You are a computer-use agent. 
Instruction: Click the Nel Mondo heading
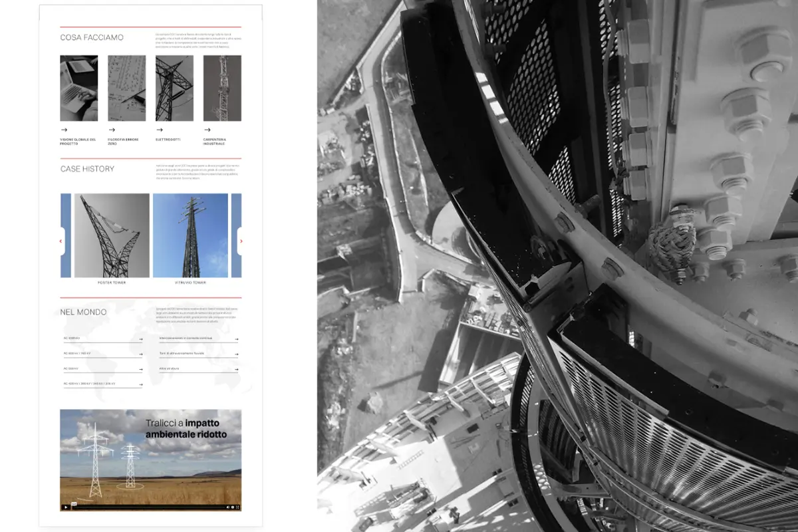(83, 312)
